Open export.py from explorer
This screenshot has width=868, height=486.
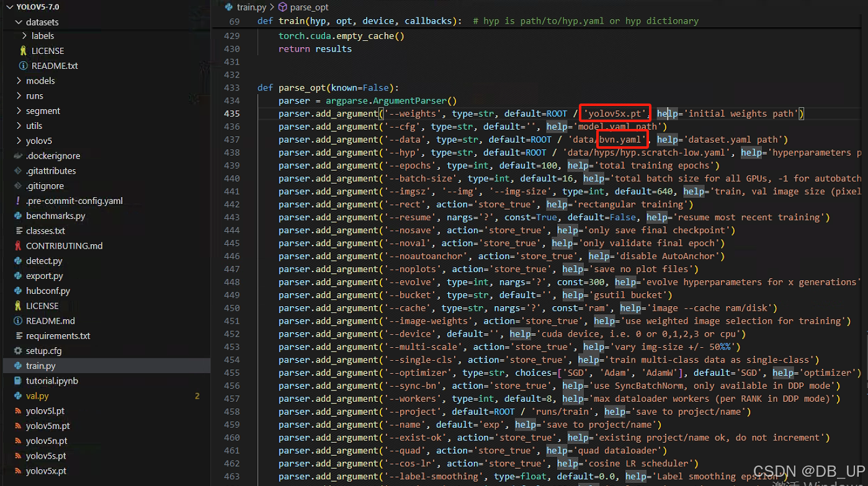[45, 276]
